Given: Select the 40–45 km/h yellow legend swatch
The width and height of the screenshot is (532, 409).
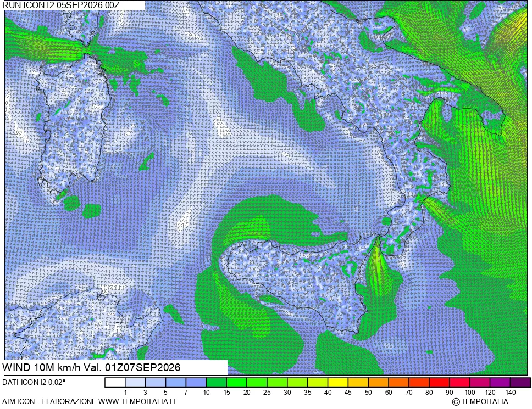Looking at the screenshot, I should tap(338, 383).
